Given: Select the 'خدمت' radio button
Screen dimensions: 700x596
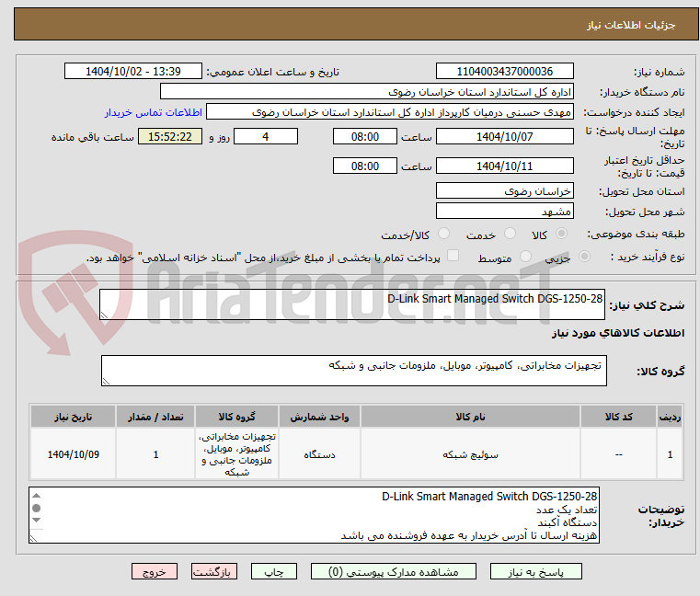Looking at the screenshot, I should point(510,234).
